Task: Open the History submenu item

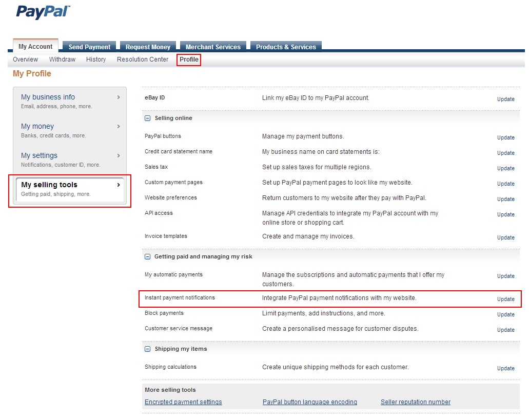Action: click(x=96, y=59)
